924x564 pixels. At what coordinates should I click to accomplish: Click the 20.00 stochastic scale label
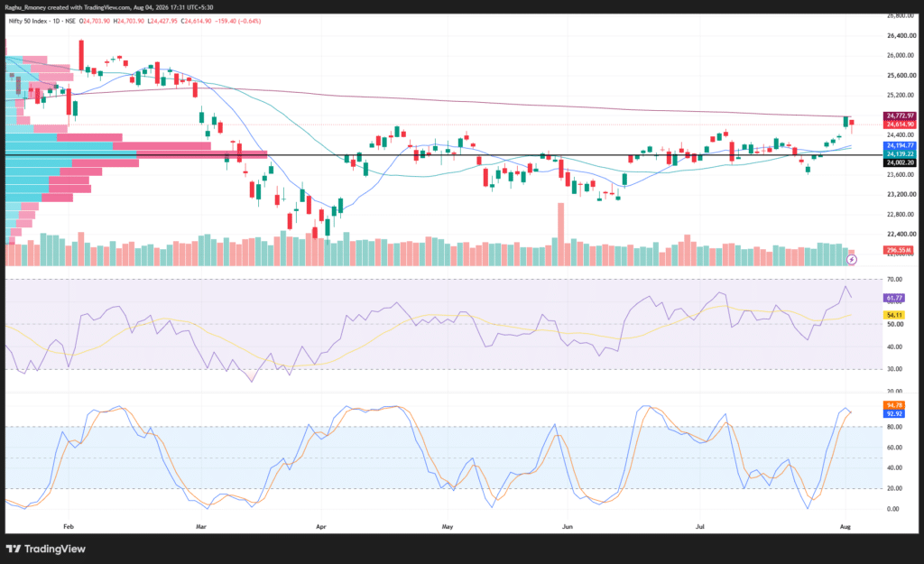coord(894,488)
